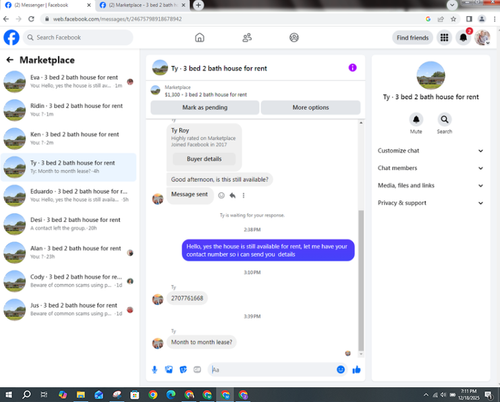The image size is (500, 402).
Task: Open Windows taskbar search
Action: click(26, 395)
